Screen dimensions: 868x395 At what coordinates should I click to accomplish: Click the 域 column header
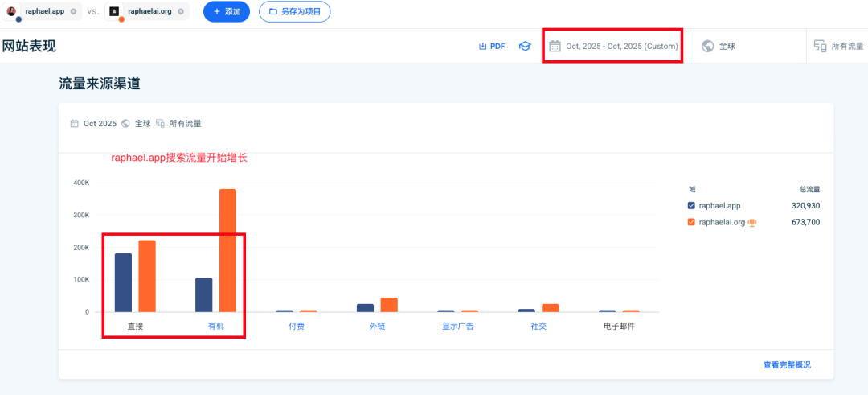click(691, 190)
